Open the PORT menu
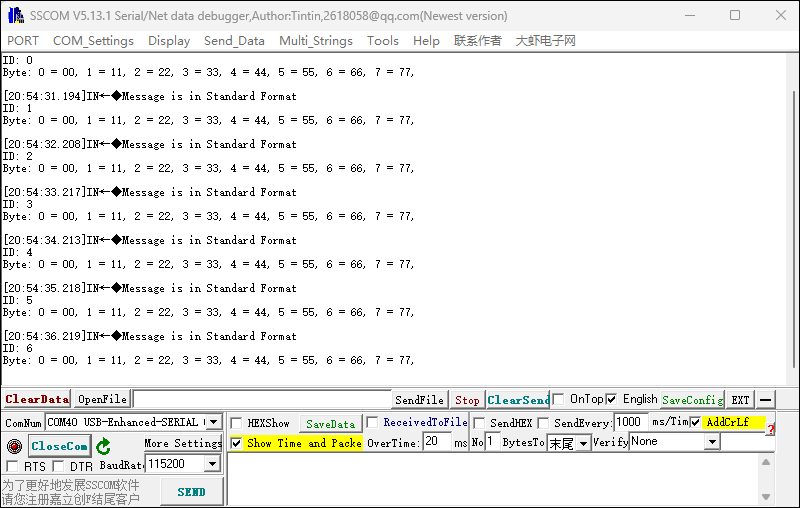The height and width of the screenshot is (508, 800). click(23, 41)
